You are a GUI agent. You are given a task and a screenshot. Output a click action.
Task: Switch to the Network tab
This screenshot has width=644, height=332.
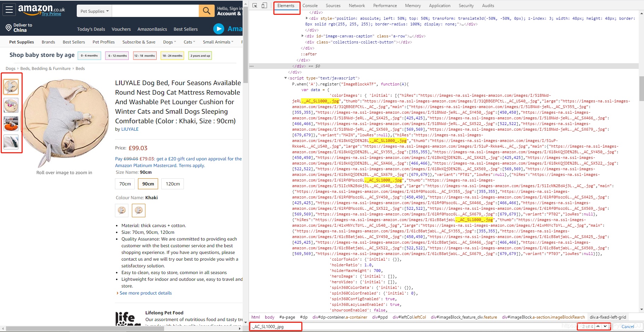point(357,6)
